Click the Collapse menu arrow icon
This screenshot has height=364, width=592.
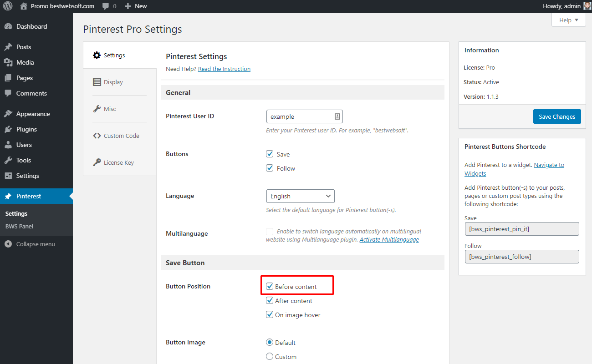(x=8, y=244)
